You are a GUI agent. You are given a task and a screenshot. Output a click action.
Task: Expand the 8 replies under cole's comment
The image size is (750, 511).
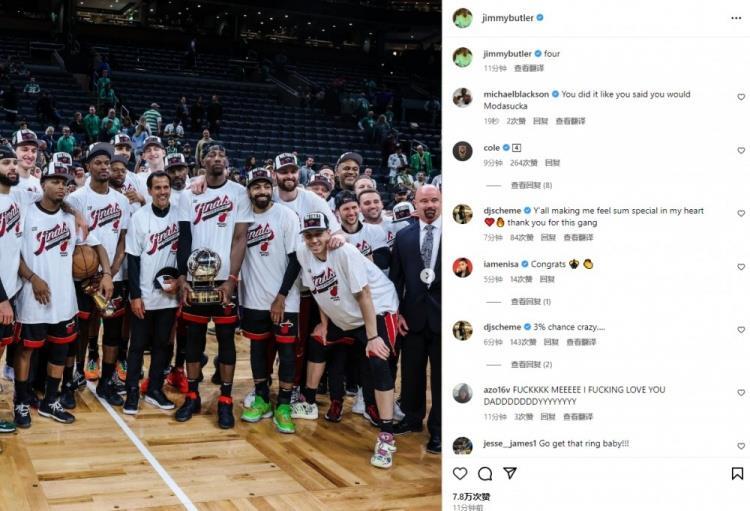(531, 185)
